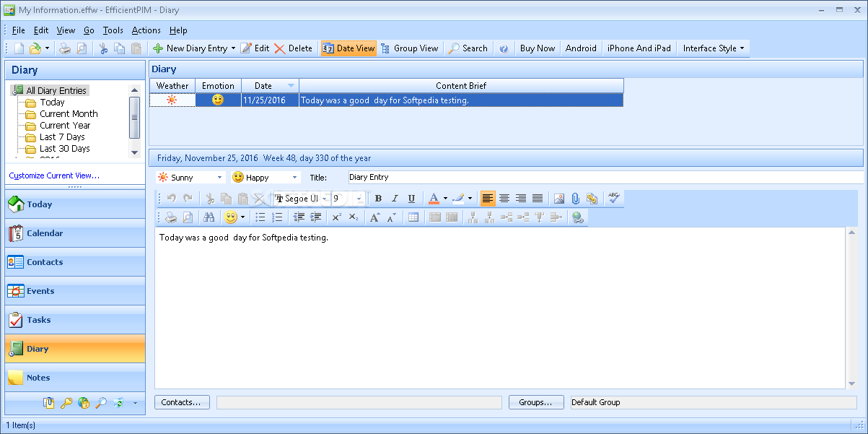Screen dimensions: 868x434
Task: Click the Groups... button
Action: [x=536, y=402]
